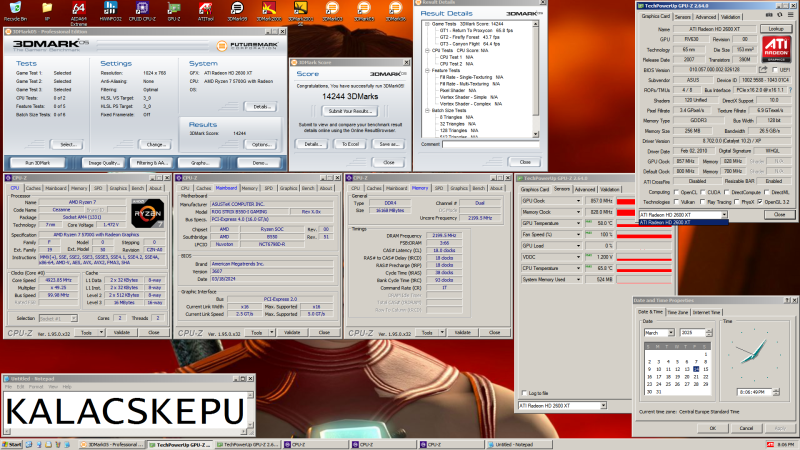Enable the Log to file checkbox
Image resolution: width=800 pixels, height=450 pixels.
(x=524, y=393)
